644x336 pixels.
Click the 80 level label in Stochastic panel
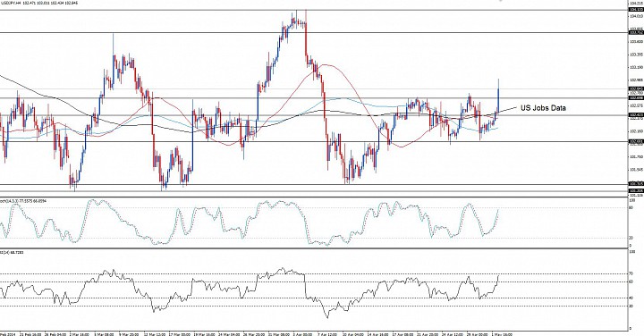pyautogui.click(x=631, y=207)
